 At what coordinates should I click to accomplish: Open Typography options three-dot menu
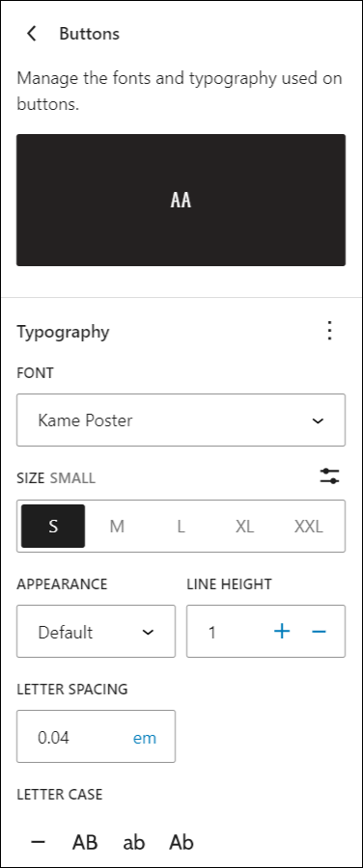click(330, 331)
